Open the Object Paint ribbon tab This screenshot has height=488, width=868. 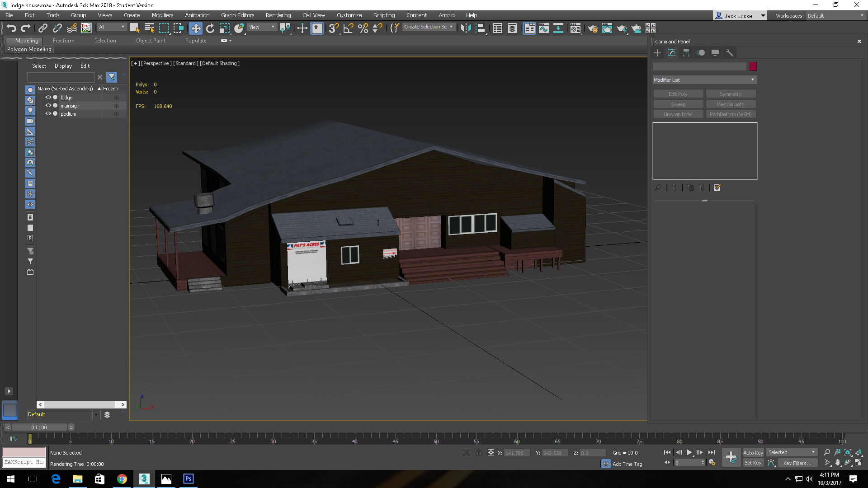click(151, 41)
